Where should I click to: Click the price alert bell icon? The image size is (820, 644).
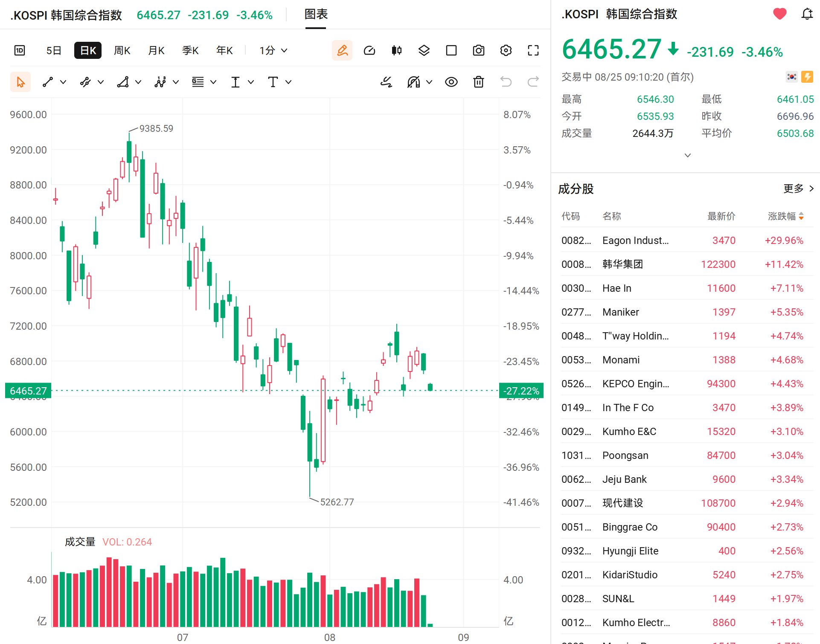pyautogui.click(x=807, y=14)
